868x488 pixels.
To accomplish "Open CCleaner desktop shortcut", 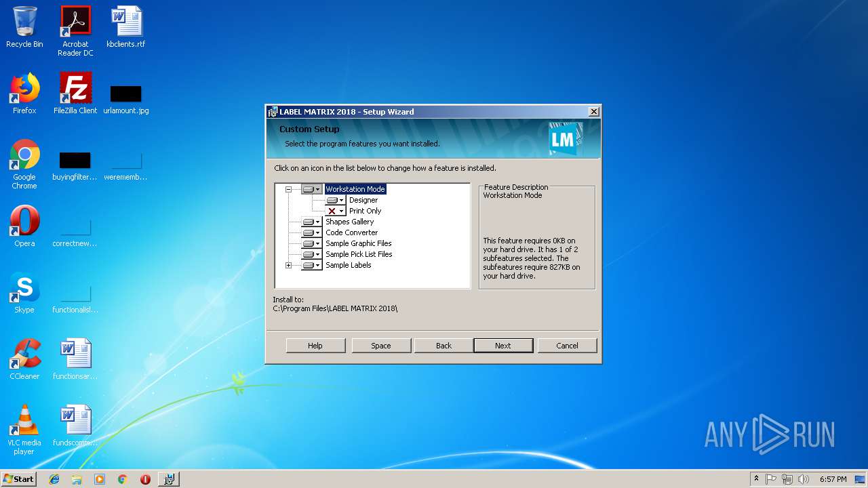I will point(24,359).
